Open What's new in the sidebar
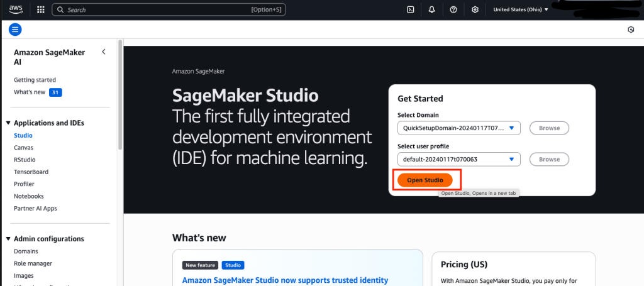Image resolution: width=644 pixels, height=286 pixels. pos(30,92)
